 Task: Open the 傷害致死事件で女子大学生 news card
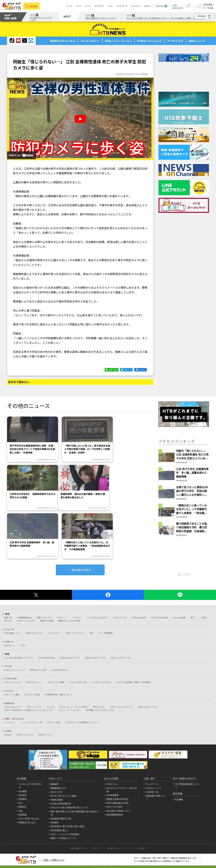(33, 487)
